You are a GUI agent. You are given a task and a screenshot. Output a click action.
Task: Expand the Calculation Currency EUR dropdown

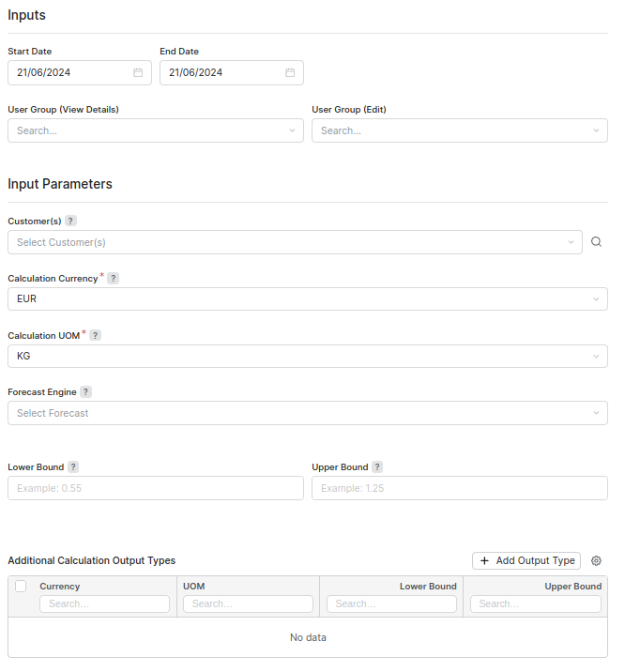tap(307, 299)
